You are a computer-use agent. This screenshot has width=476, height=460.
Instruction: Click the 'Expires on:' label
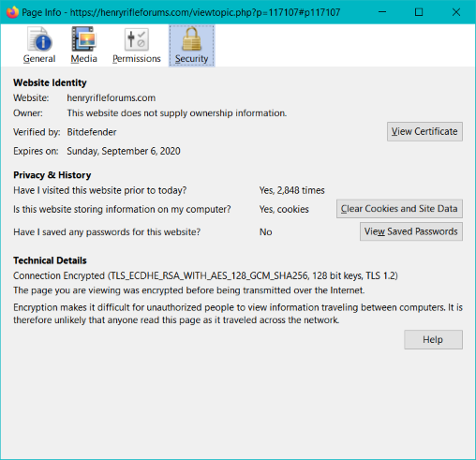click(x=36, y=151)
